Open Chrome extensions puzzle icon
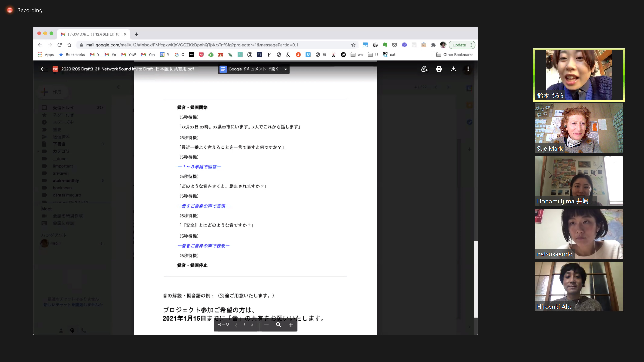644x362 pixels. 433,45
